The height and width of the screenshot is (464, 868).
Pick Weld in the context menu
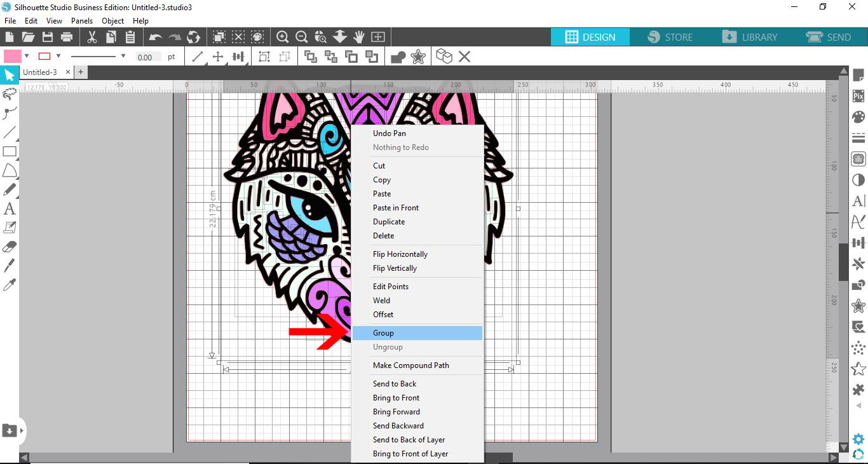417,301
